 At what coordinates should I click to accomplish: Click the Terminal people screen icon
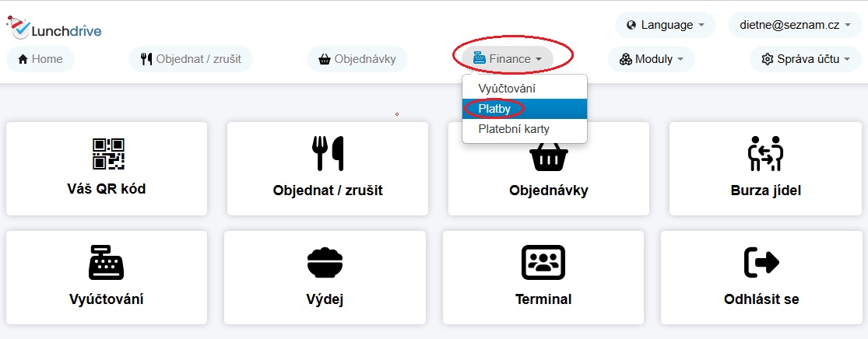tap(543, 262)
